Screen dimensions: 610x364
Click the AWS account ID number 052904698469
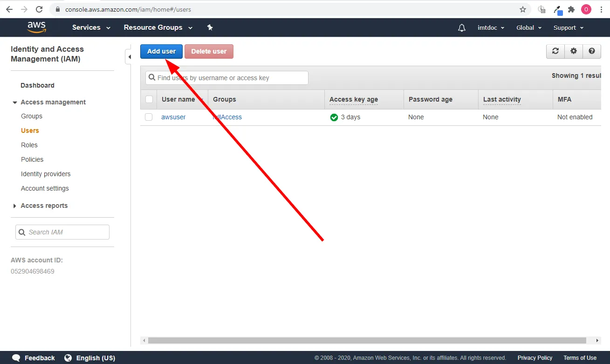[x=33, y=271]
